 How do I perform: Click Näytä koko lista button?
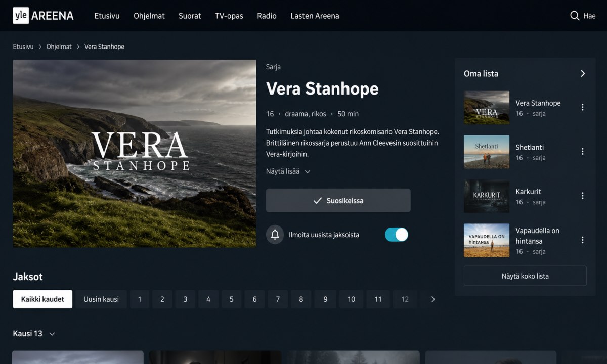coord(525,276)
